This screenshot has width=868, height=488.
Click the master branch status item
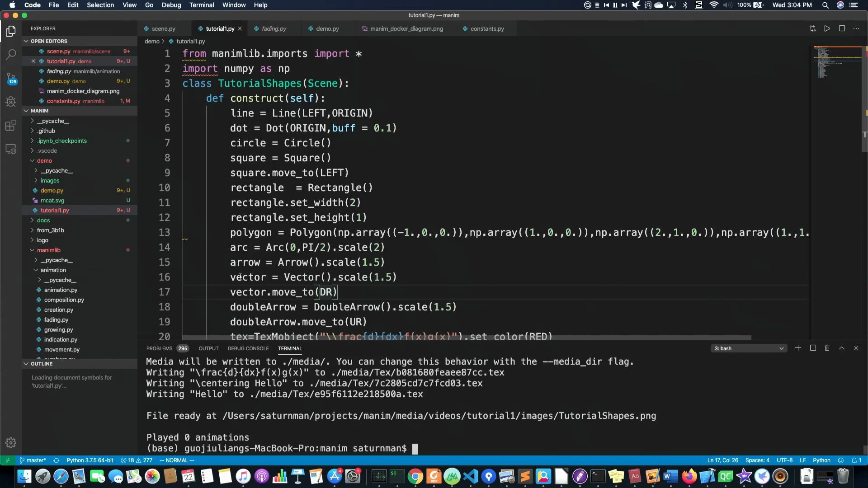click(33, 460)
